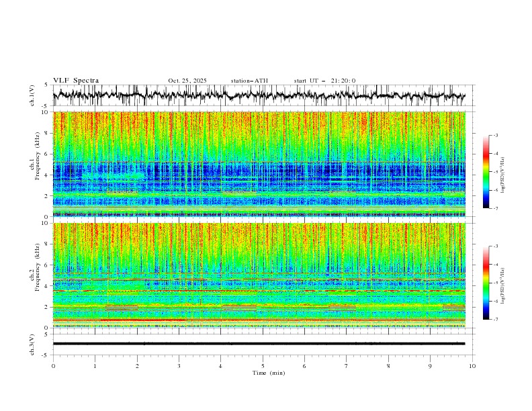Click inside the ch.1 spectrogram panel
Screen dimensions: 532x411
[x=259, y=164]
